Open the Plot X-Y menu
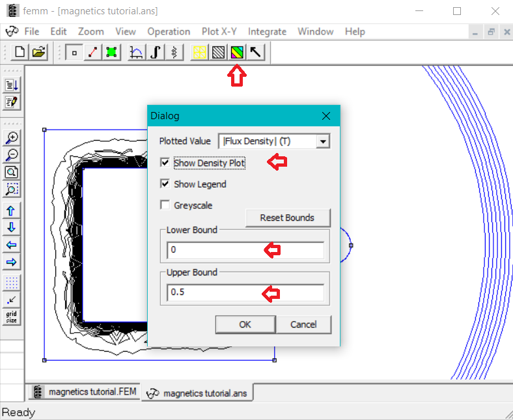Viewport: 513px width, 420px height. 219,31
